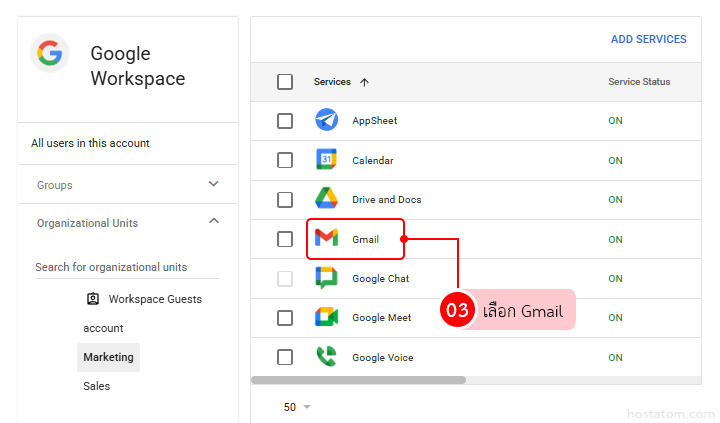Select the Sales organizational unit

click(x=96, y=386)
